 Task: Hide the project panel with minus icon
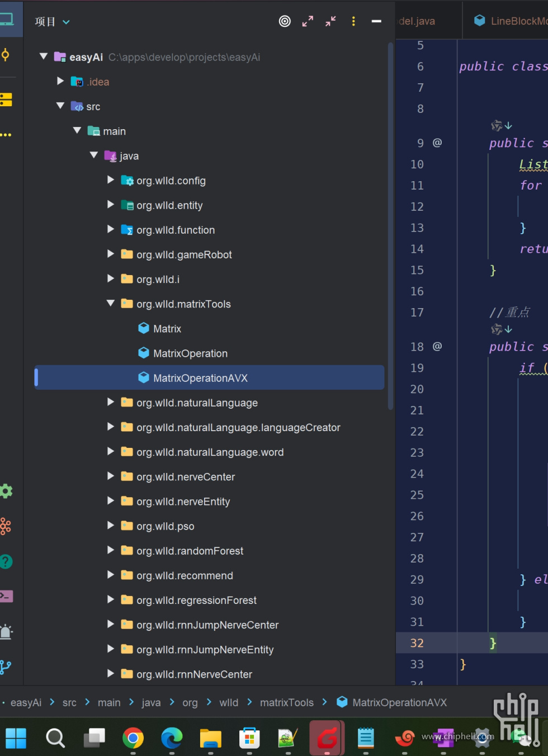[x=376, y=21]
